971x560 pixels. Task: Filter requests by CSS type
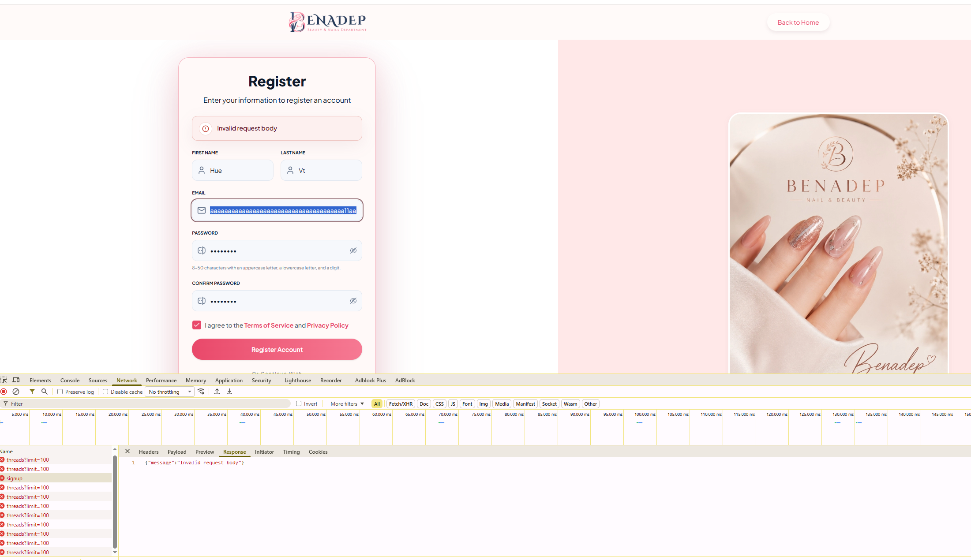pyautogui.click(x=439, y=404)
